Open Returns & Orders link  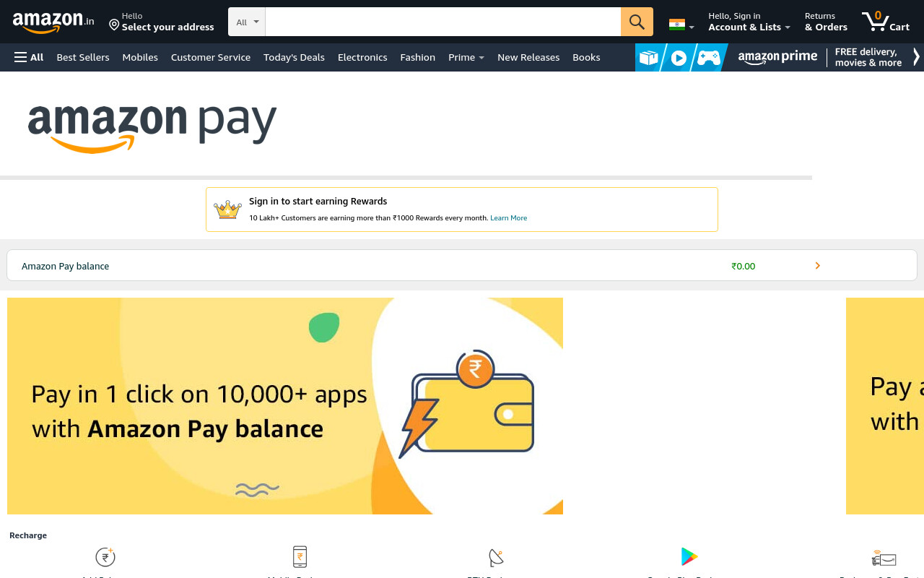[x=826, y=22]
